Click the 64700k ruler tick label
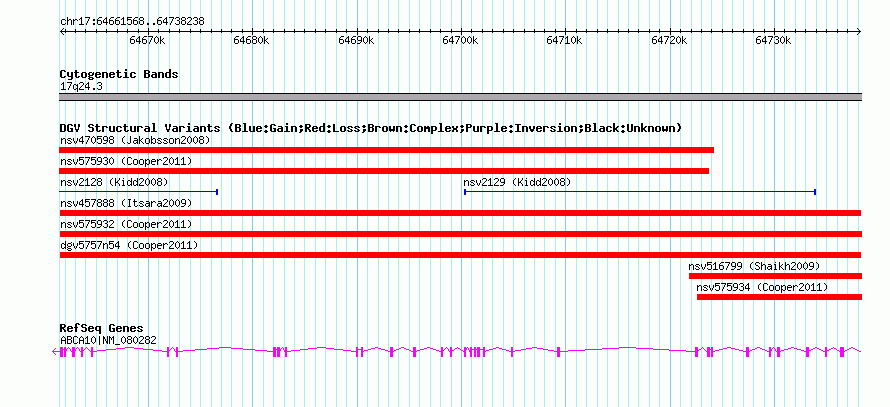 tap(461, 40)
